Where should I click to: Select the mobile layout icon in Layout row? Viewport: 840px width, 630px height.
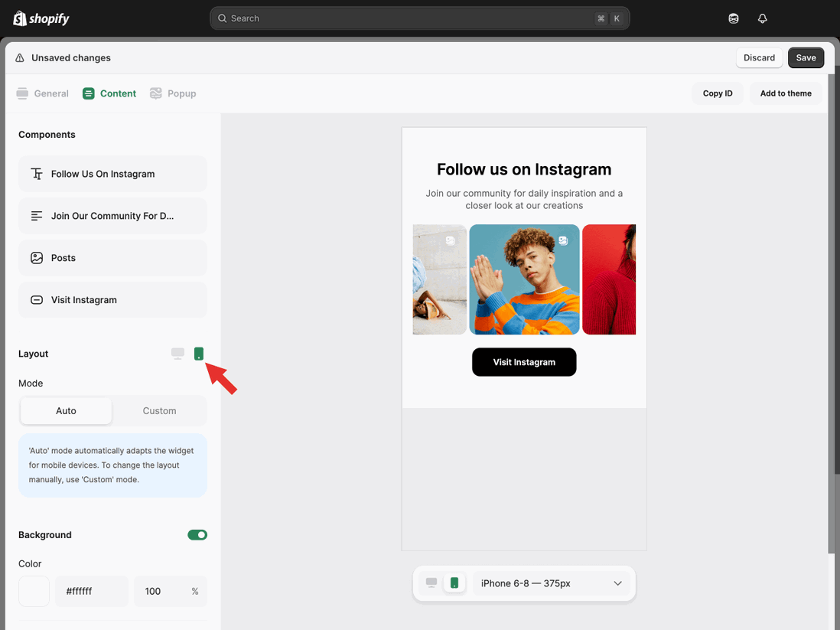pyautogui.click(x=199, y=354)
